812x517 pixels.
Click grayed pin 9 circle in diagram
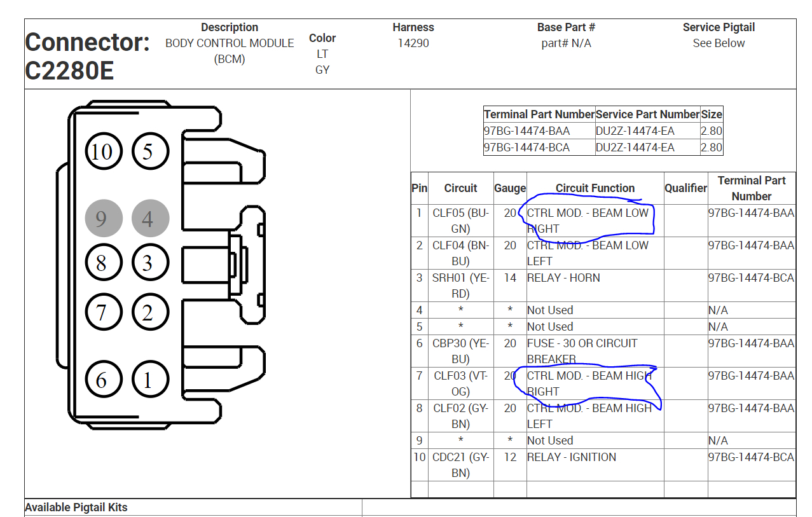pyautogui.click(x=103, y=218)
